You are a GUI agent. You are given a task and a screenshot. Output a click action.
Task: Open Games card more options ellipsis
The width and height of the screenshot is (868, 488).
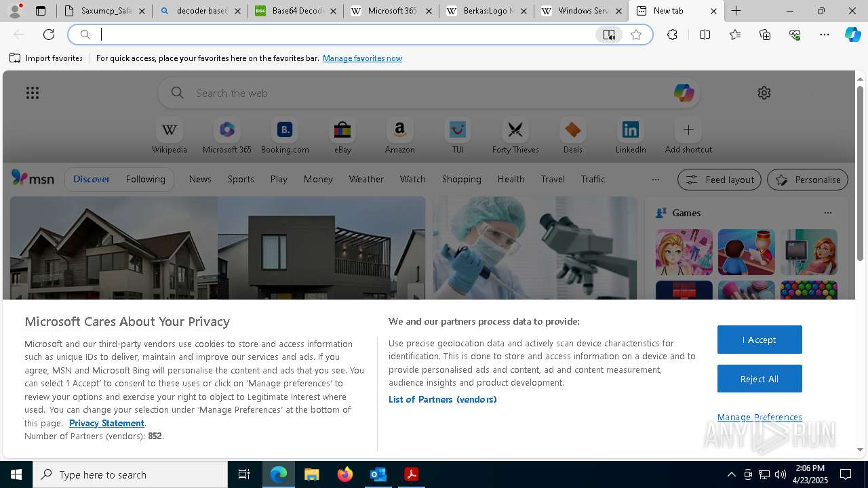(827, 213)
